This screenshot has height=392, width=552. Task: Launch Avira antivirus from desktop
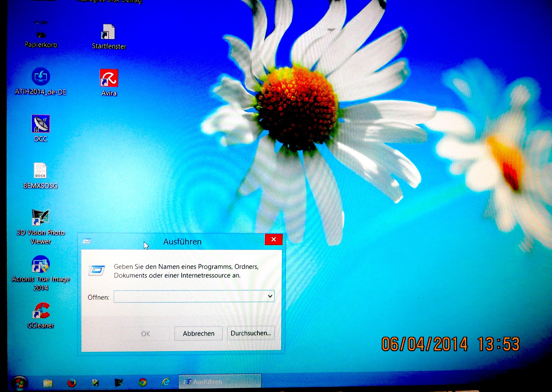click(109, 78)
